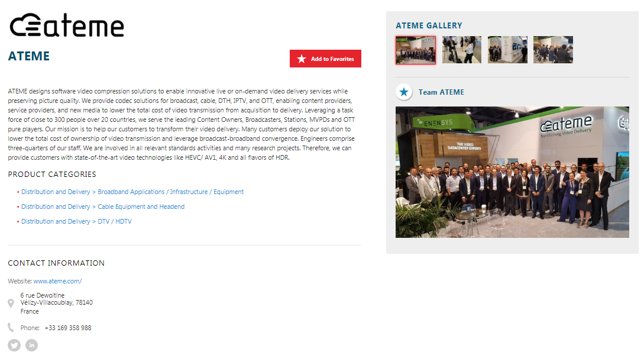Click the ateme logo at the top

pos(67,25)
